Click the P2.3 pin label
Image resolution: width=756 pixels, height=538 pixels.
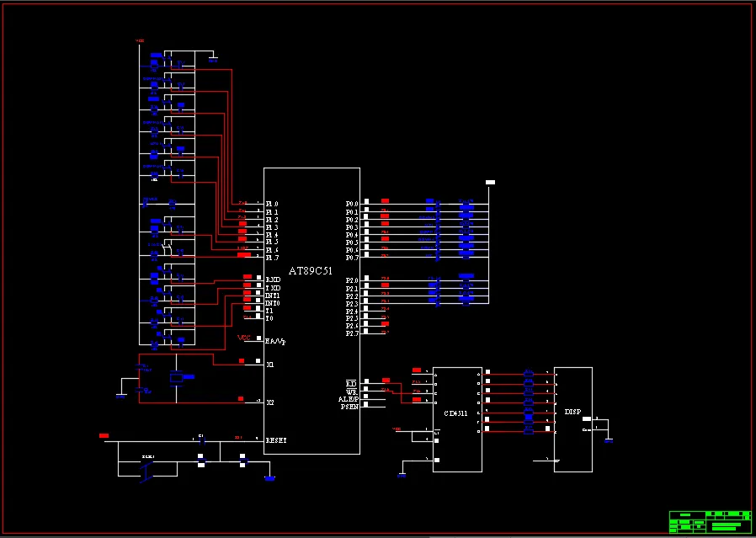(352, 304)
